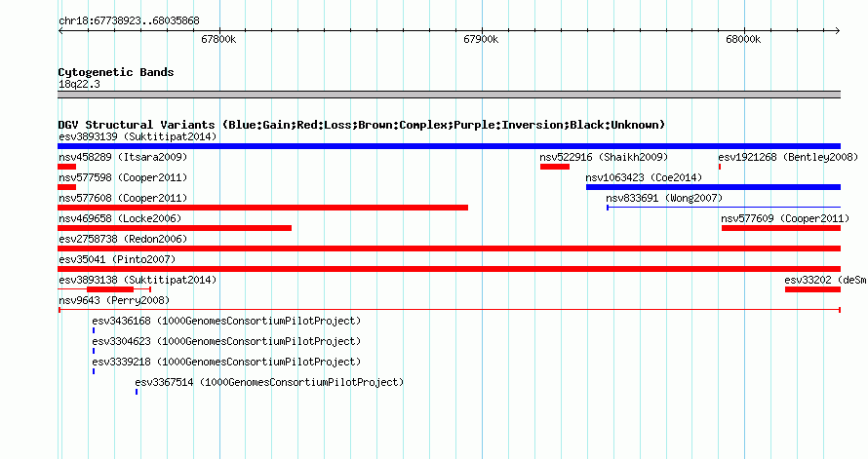The width and height of the screenshot is (868, 459).
Task: Open esv3436168 (1000GenomesConsortiumPilotProject) label
Action: point(226,321)
